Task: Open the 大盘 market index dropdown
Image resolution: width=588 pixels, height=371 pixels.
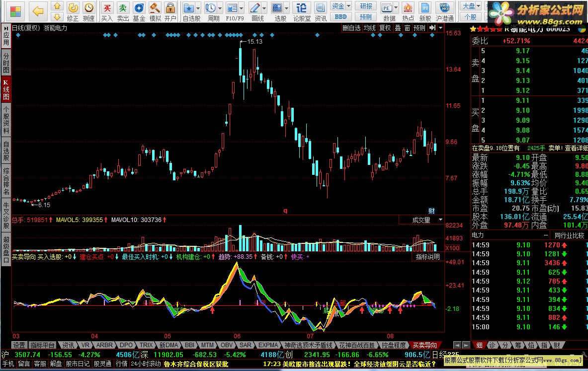Action: pos(470,6)
